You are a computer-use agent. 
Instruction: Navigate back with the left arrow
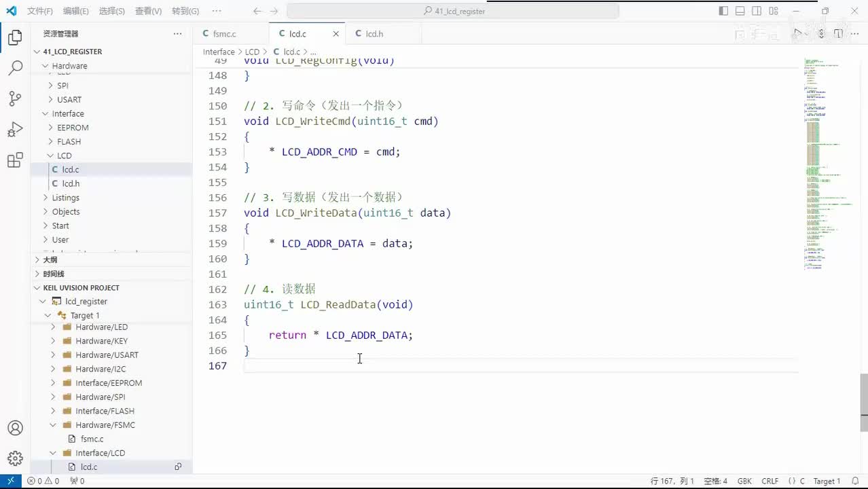[257, 11]
